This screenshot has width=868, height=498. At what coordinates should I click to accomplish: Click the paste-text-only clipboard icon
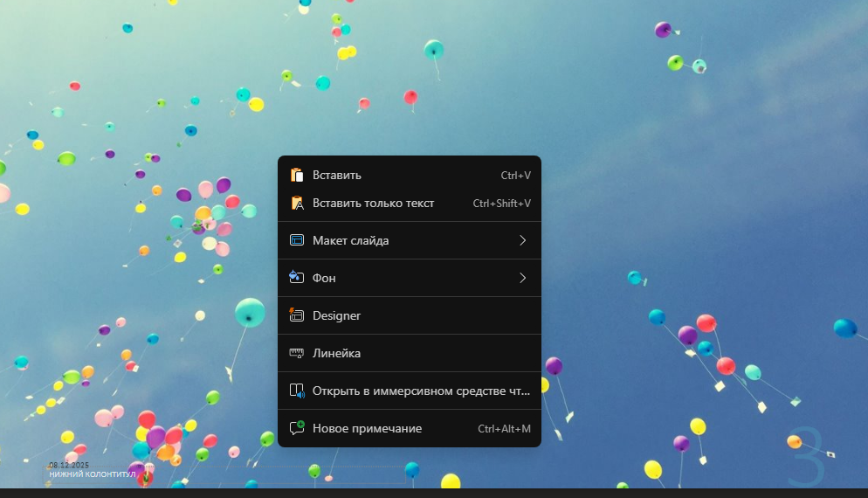297,204
